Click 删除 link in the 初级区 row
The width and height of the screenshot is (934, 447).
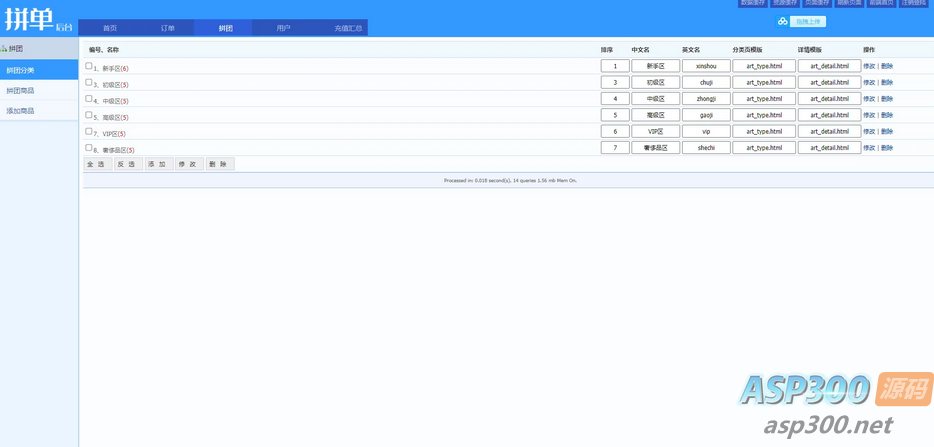[887, 82]
